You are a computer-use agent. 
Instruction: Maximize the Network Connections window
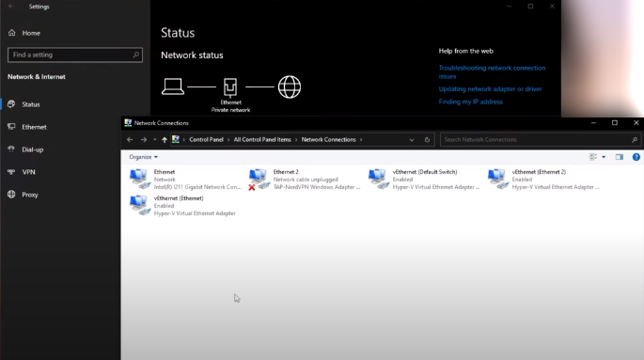coord(615,123)
